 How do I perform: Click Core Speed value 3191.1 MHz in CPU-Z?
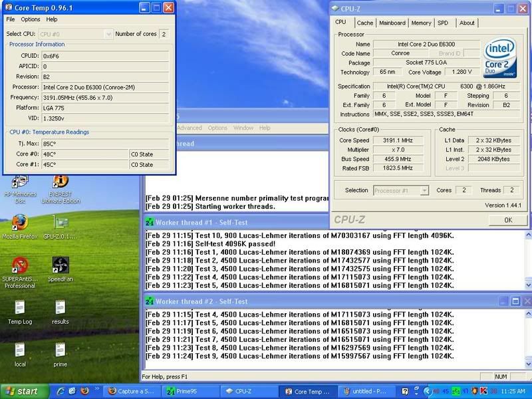[398, 140]
